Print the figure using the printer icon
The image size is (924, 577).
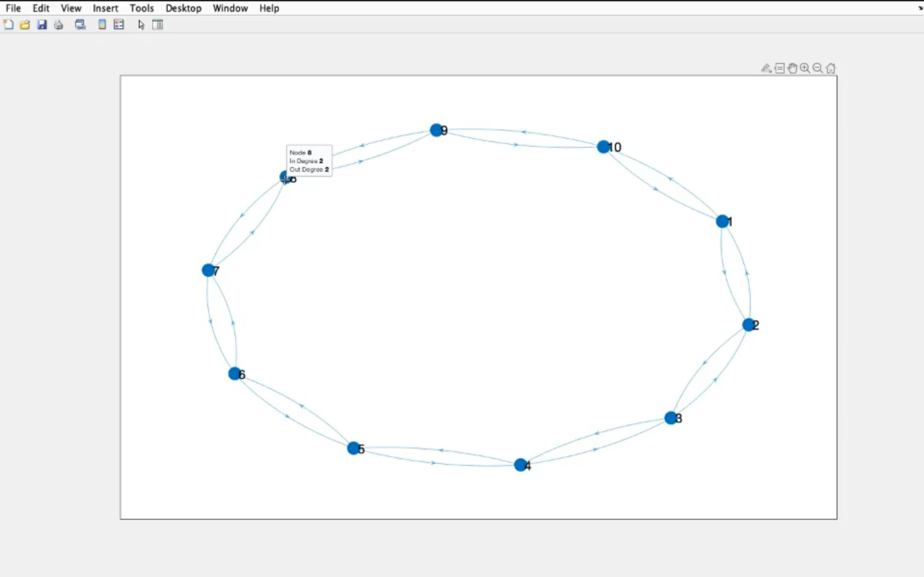point(58,25)
